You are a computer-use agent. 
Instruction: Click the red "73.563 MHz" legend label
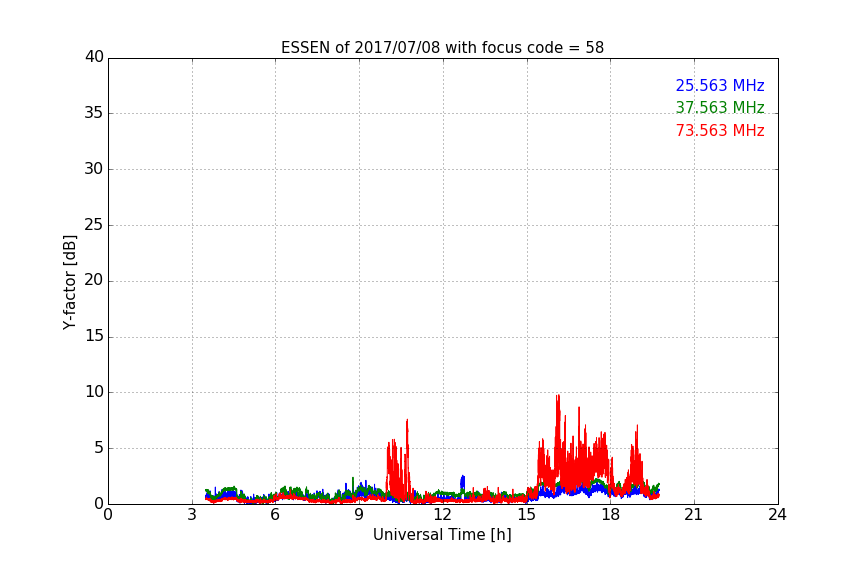720,131
